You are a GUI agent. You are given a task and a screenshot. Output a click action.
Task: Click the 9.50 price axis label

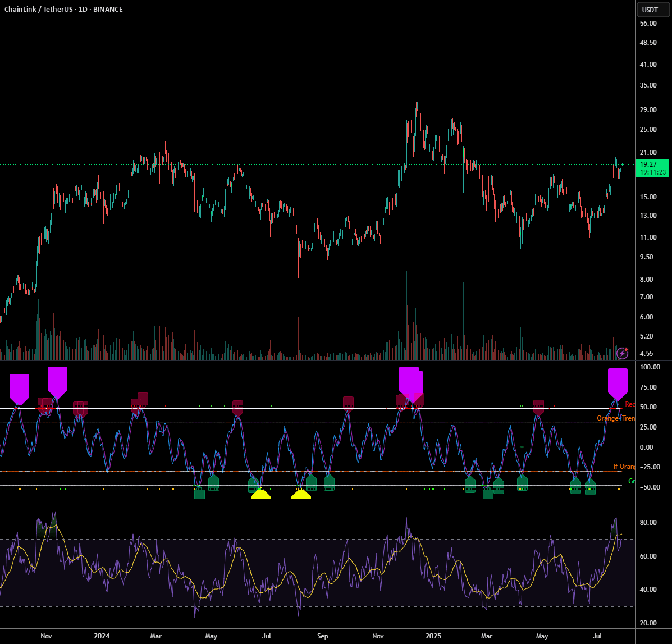point(646,257)
